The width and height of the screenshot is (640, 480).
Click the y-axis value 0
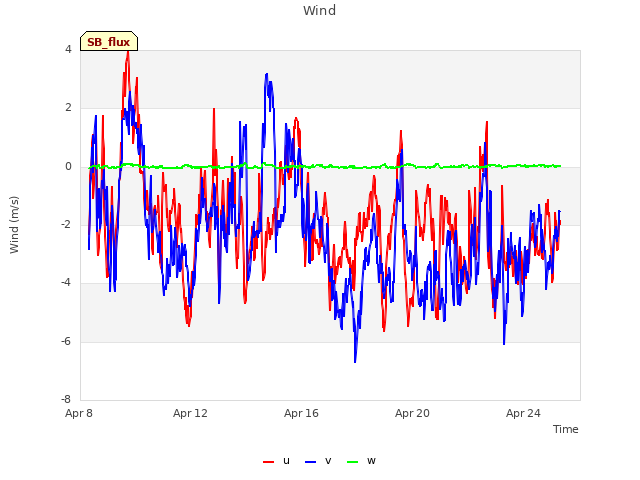coord(68,167)
